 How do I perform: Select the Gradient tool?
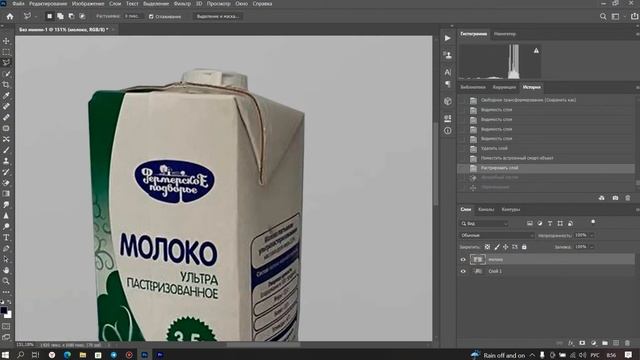click(6, 194)
